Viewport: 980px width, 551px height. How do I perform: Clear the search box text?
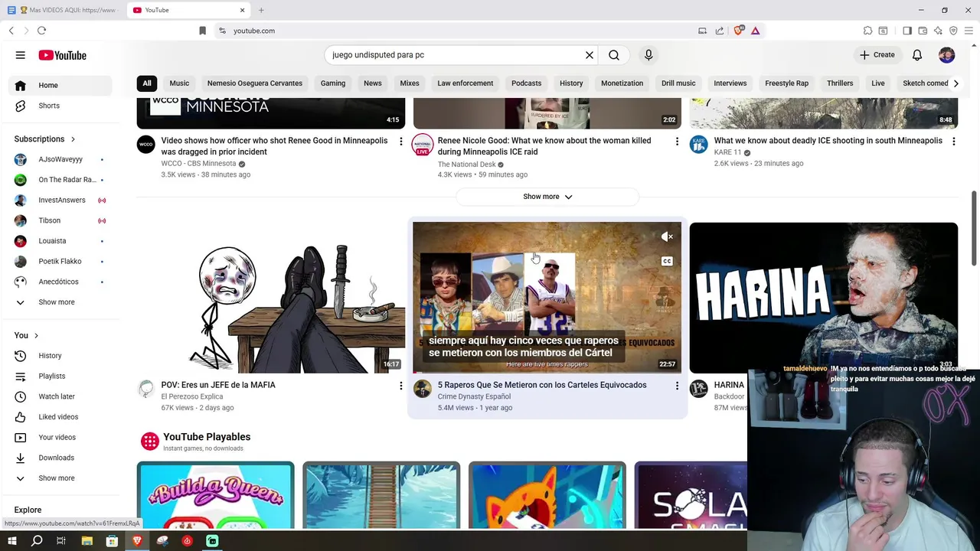pyautogui.click(x=590, y=55)
